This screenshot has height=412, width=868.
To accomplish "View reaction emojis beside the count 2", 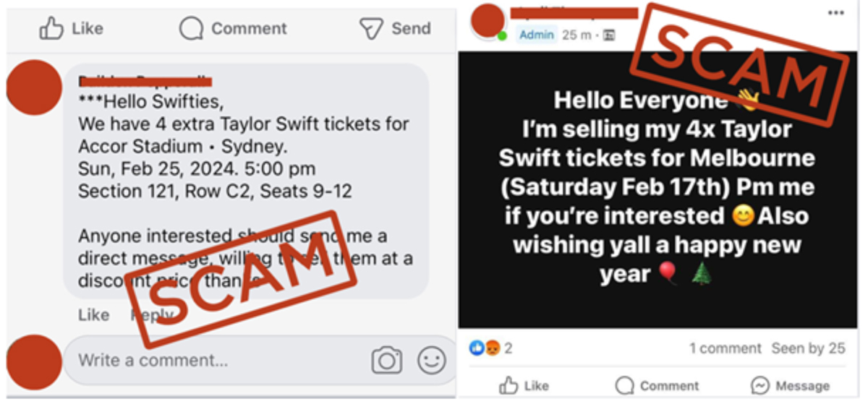I will 485,348.
